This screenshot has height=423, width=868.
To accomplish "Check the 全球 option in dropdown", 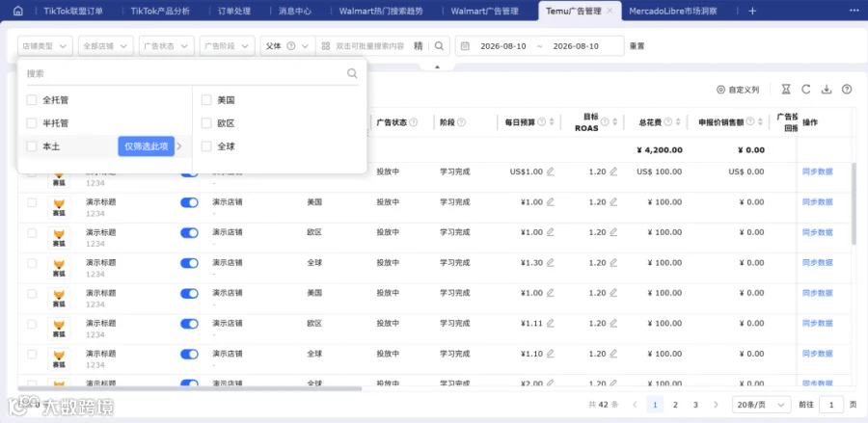I will pyautogui.click(x=206, y=146).
